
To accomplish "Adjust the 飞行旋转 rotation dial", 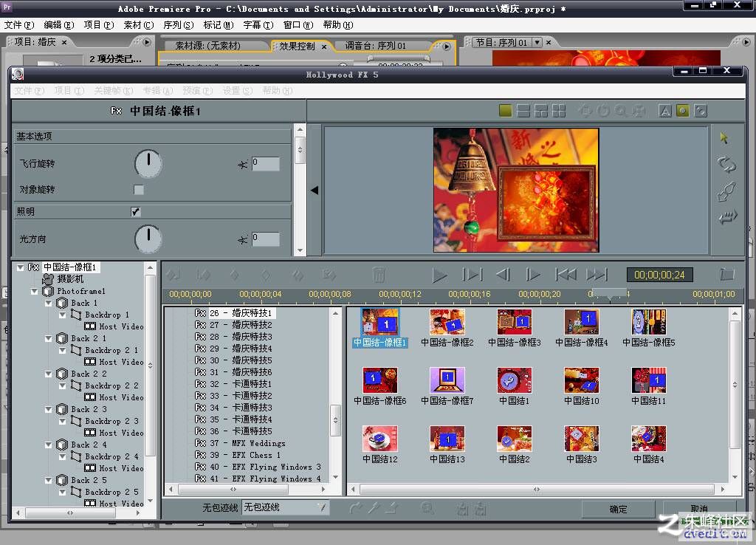I will 148,164.
